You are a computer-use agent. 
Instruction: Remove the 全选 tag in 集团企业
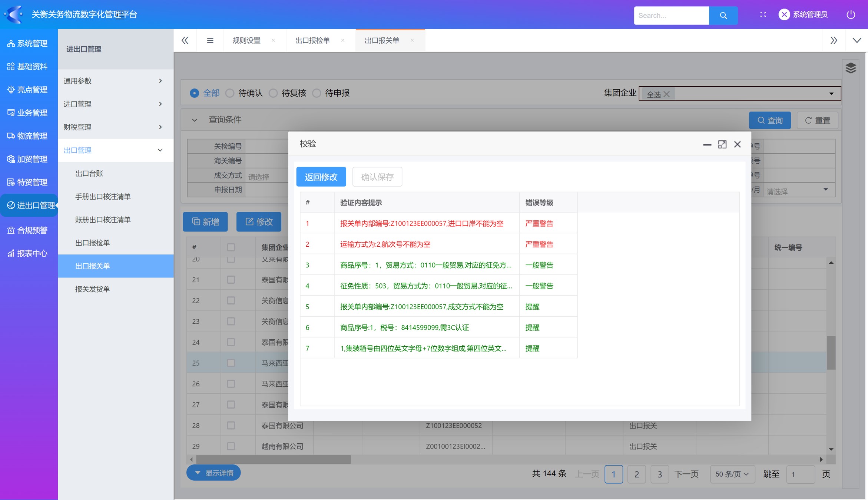pos(667,94)
